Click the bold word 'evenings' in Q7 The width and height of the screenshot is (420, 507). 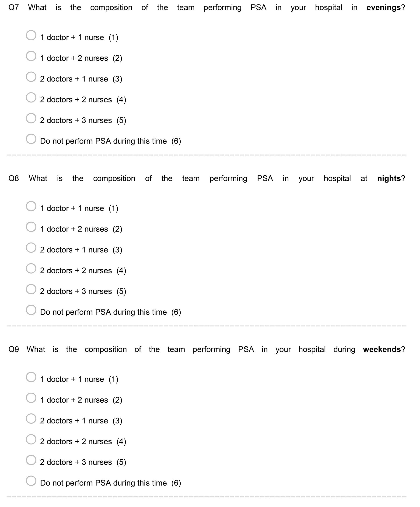coord(383,8)
